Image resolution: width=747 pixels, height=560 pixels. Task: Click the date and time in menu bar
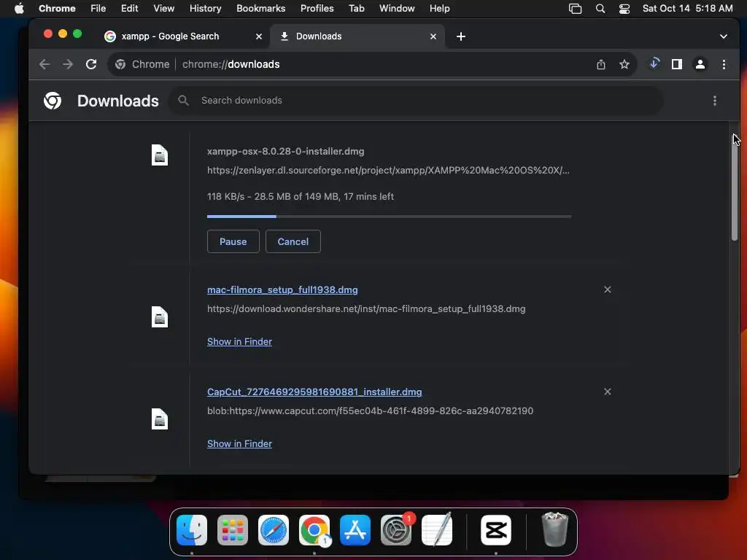(x=687, y=8)
